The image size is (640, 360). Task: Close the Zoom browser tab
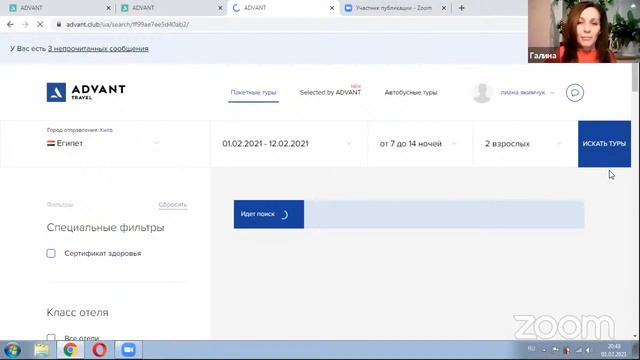[444, 8]
